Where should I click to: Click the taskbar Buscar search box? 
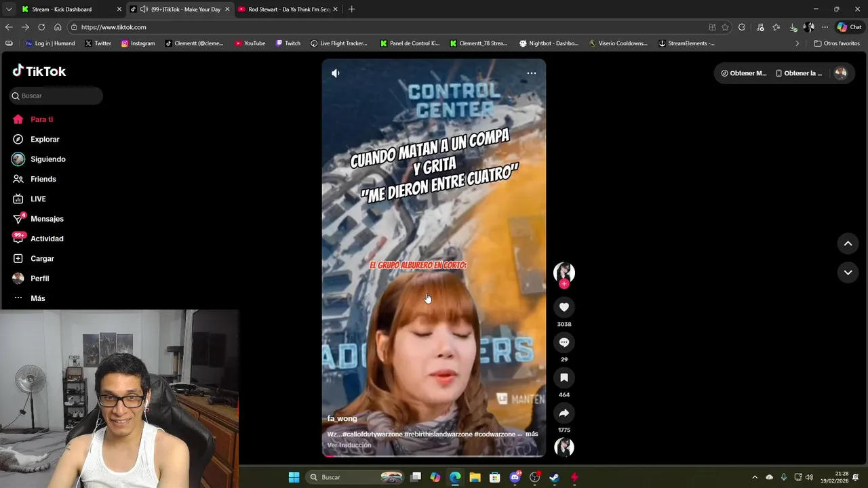tap(356, 477)
